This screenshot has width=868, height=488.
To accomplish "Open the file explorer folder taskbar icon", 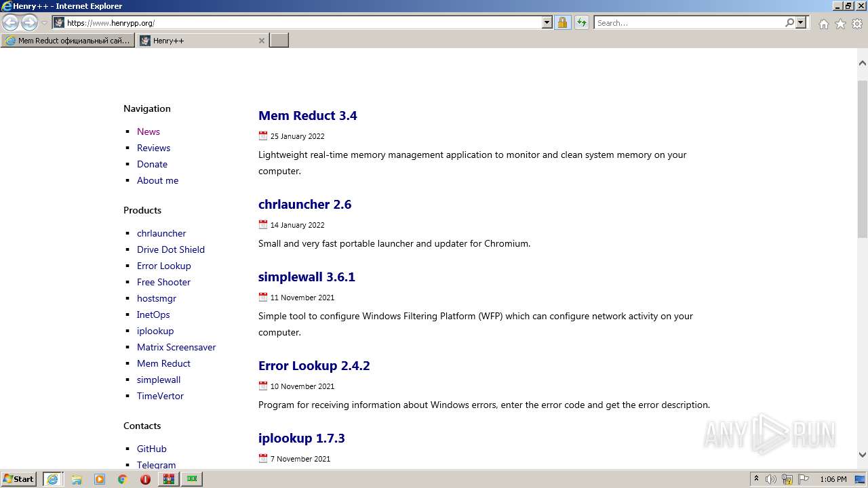I will 77,479.
